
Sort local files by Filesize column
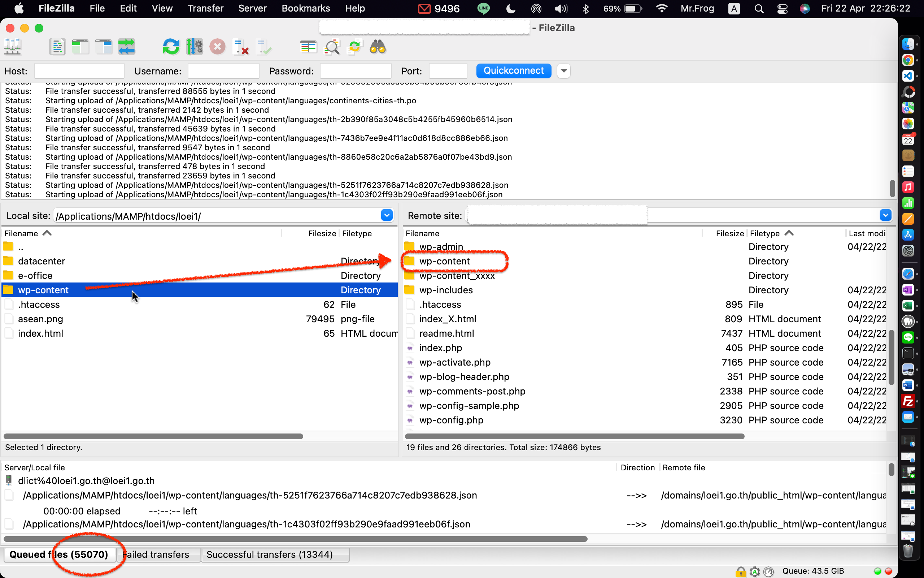coord(310,233)
